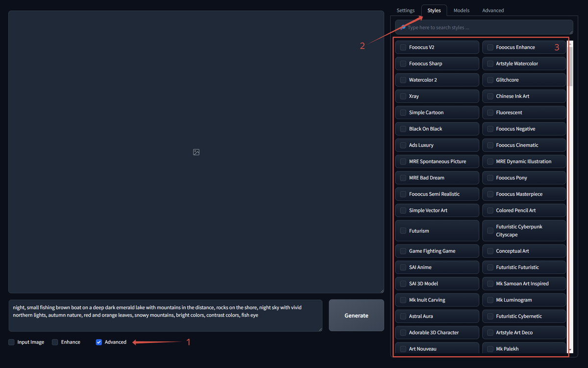Tick Futuristic Futuristic style

point(490,267)
